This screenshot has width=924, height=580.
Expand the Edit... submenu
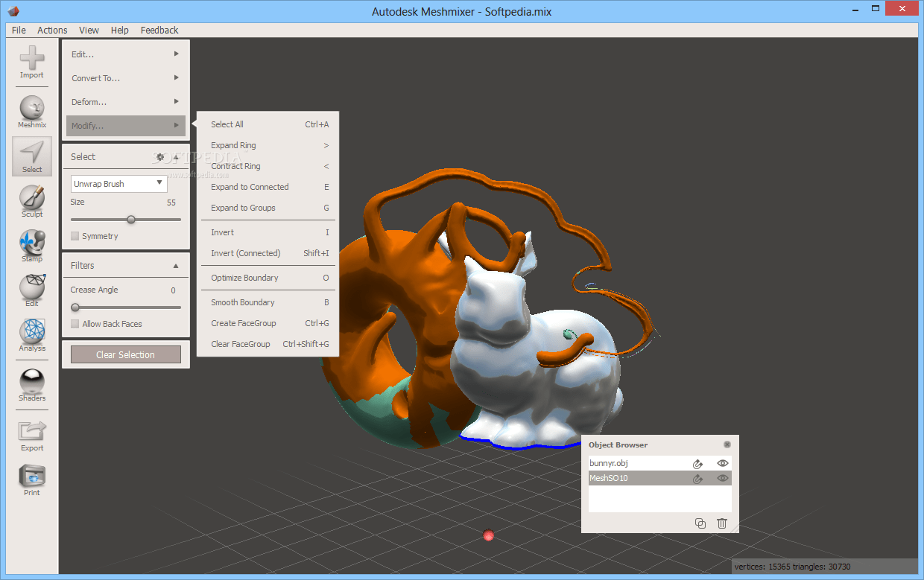tap(125, 54)
